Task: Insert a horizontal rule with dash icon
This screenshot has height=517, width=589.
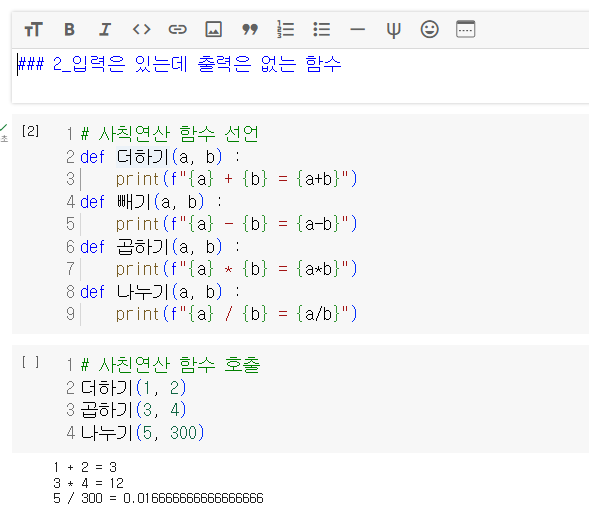Action: click(x=358, y=29)
